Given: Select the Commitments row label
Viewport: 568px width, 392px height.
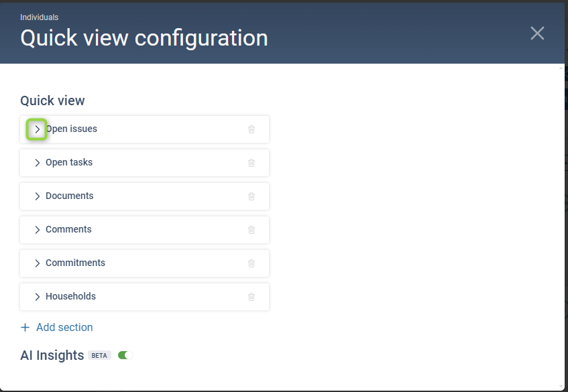Looking at the screenshot, I should tap(75, 263).
